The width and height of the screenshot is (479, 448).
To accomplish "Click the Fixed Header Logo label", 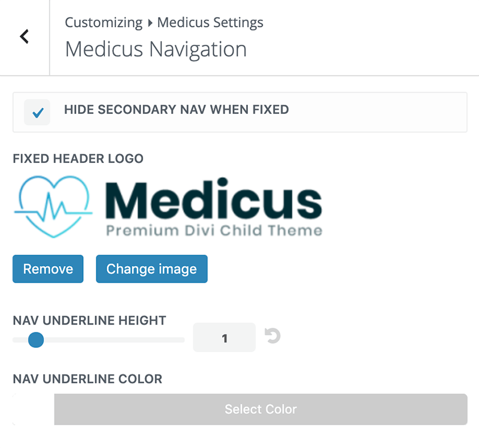I will tap(78, 159).
